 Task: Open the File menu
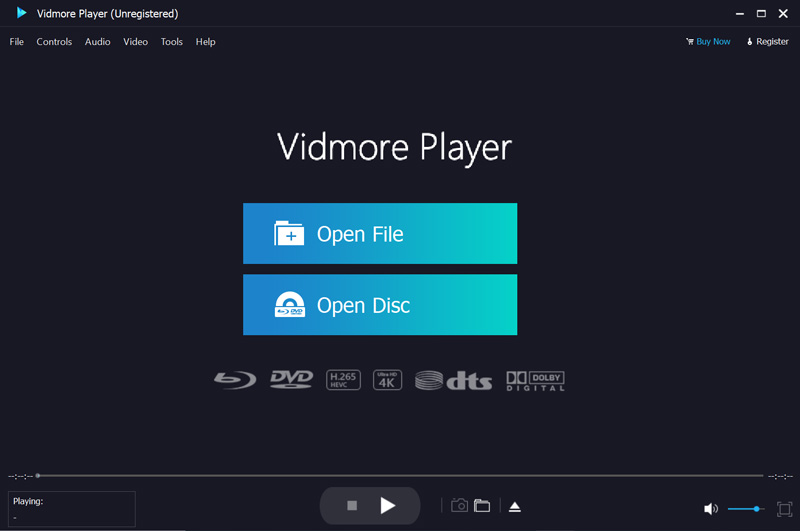point(16,42)
